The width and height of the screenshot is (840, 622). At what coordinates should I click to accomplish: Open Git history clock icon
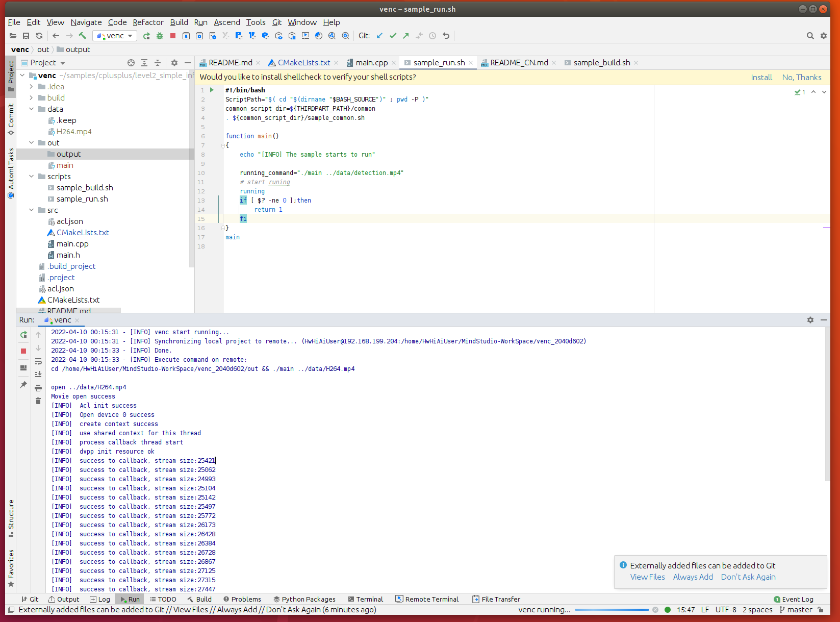(432, 36)
